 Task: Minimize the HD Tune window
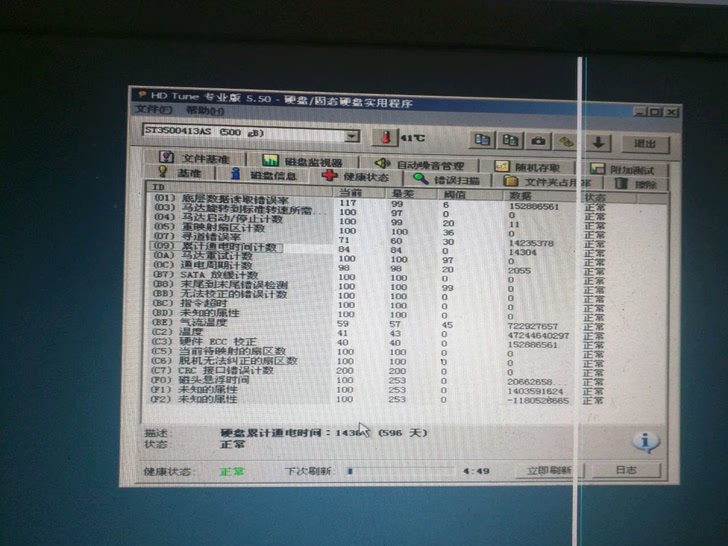[x=641, y=111]
